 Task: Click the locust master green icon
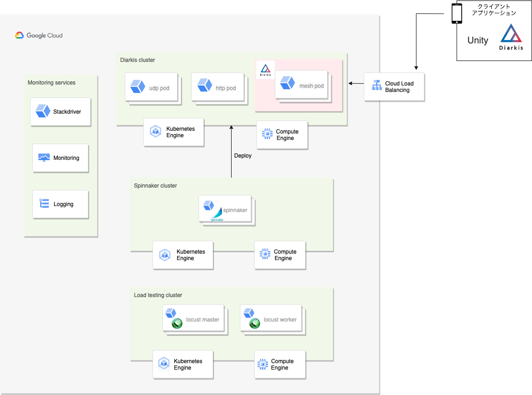pos(177,323)
